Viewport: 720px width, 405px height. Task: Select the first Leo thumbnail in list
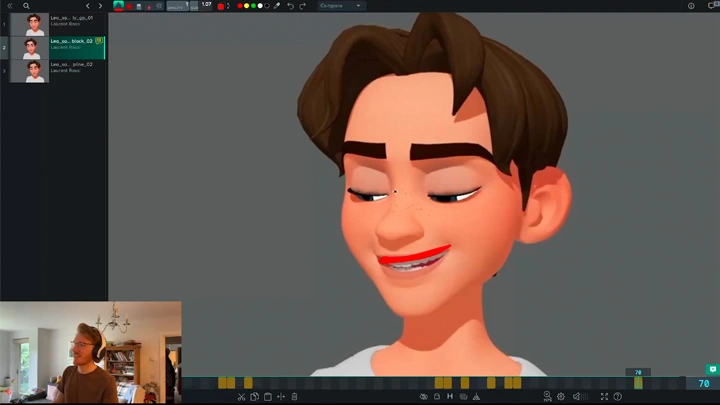(x=35, y=23)
